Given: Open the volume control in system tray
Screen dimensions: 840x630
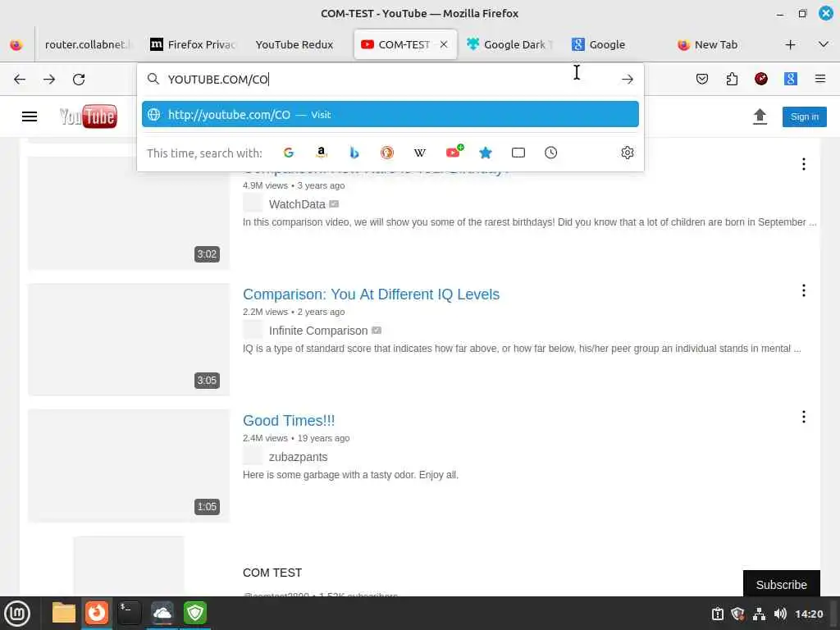Looking at the screenshot, I should pos(780,614).
